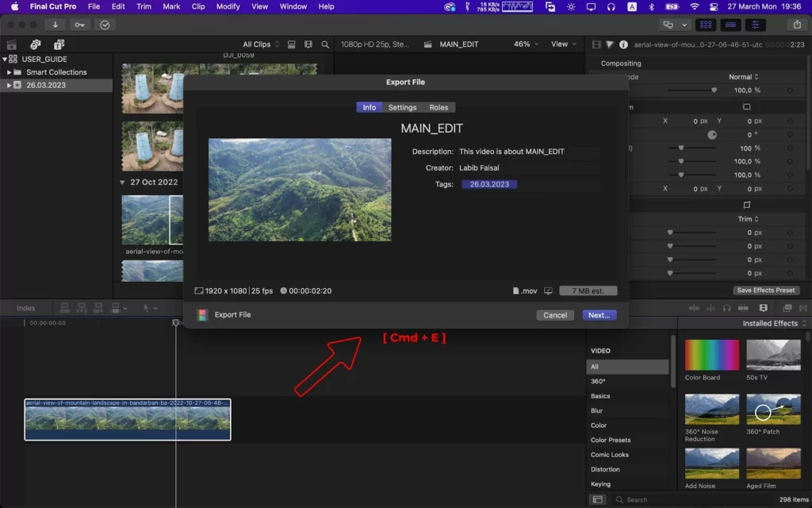Select the aerial-view clip in the timeline
This screenshot has width=812, height=508.
[x=128, y=419]
